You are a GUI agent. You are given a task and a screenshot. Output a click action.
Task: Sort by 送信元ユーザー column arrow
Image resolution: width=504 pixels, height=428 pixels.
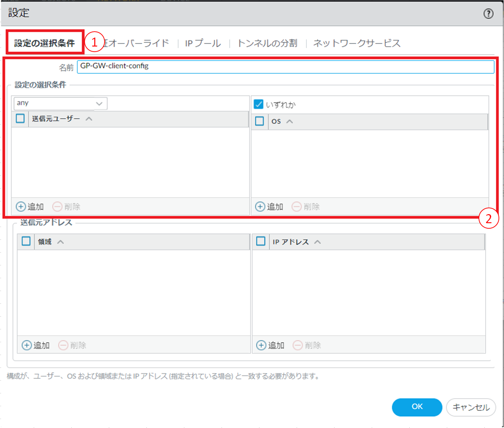pos(89,119)
